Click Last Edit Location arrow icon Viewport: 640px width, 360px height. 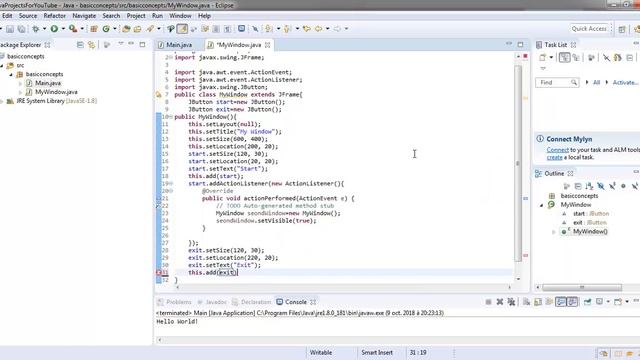(x=307, y=29)
